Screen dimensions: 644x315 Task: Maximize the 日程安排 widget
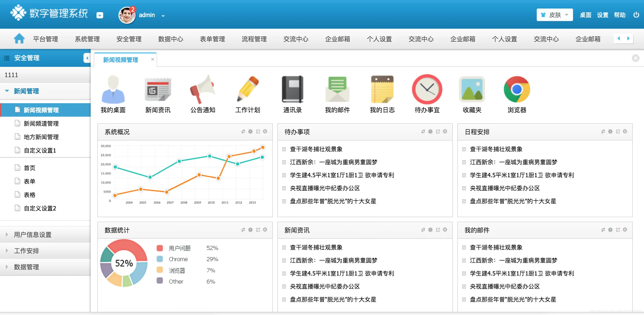pyautogui.click(x=618, y=131)
